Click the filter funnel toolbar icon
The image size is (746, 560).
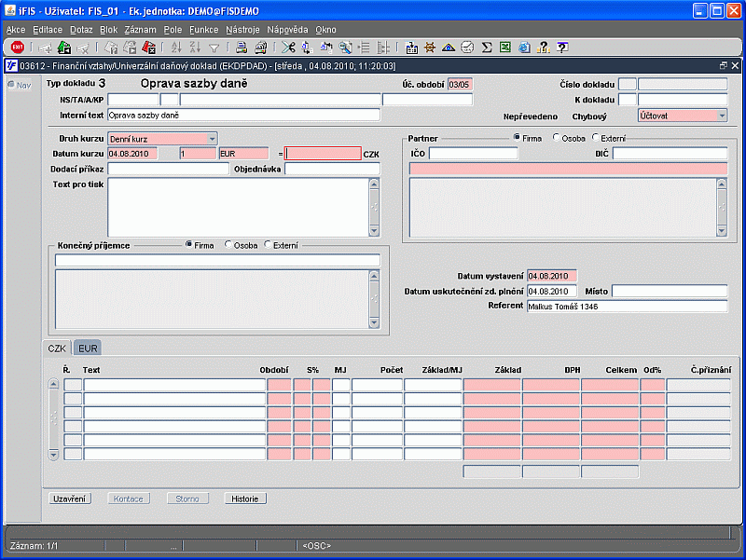(214, 48)
